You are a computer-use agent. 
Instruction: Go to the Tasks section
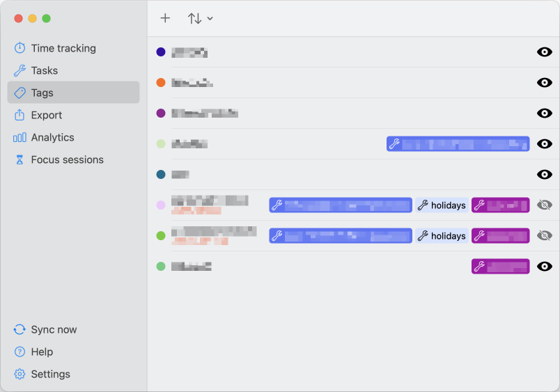tap(44, 70)
